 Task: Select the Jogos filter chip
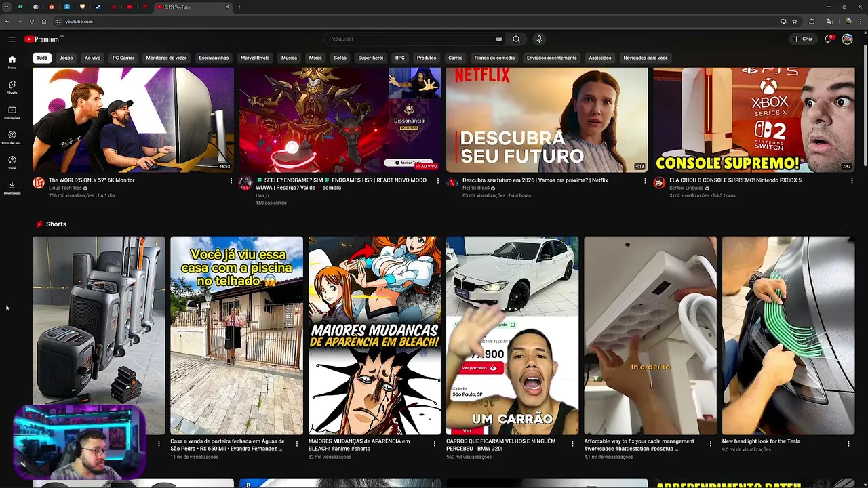[66, 58]
